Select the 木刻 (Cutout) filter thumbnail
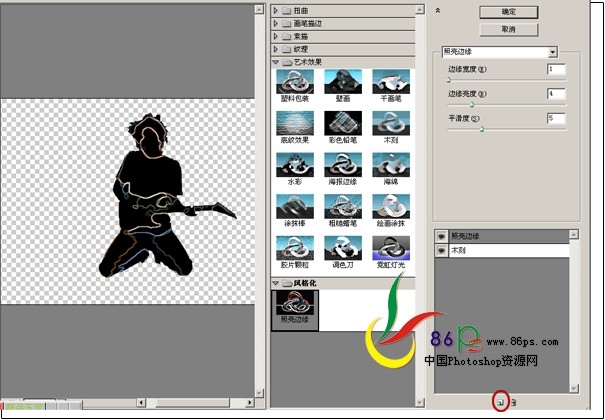 391,123
